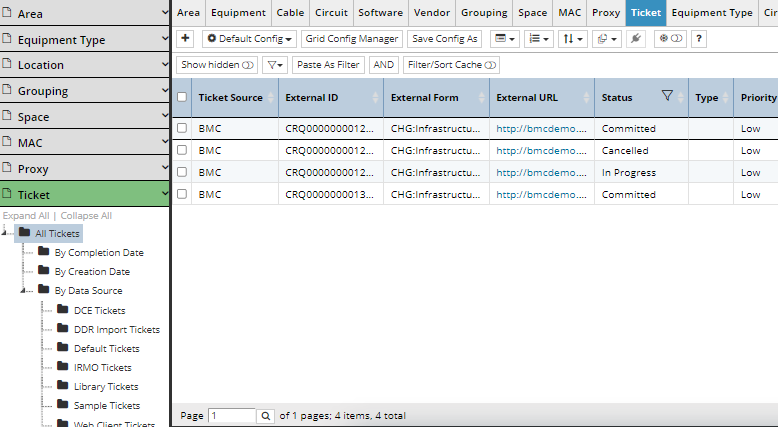Click the Library Tickets folder icon
Viewport: 778px width, 427px height.
pos(63,385)
